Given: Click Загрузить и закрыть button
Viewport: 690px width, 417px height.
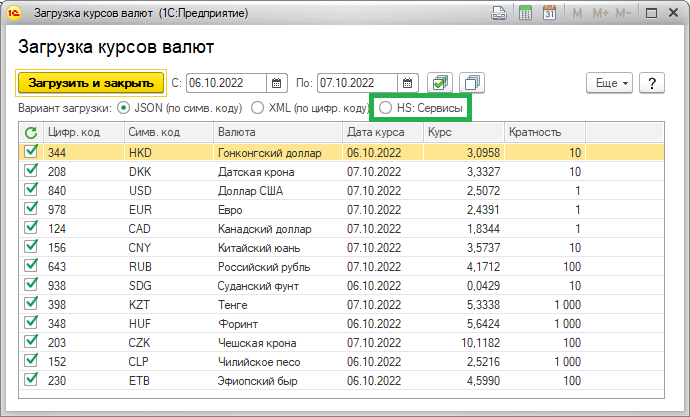Looking at the screenshot, I should 91,83.
